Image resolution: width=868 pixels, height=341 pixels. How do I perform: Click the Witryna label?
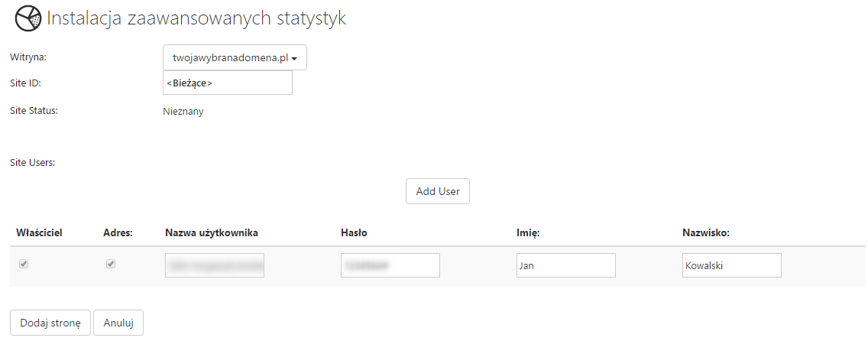(x=28, y=57)
